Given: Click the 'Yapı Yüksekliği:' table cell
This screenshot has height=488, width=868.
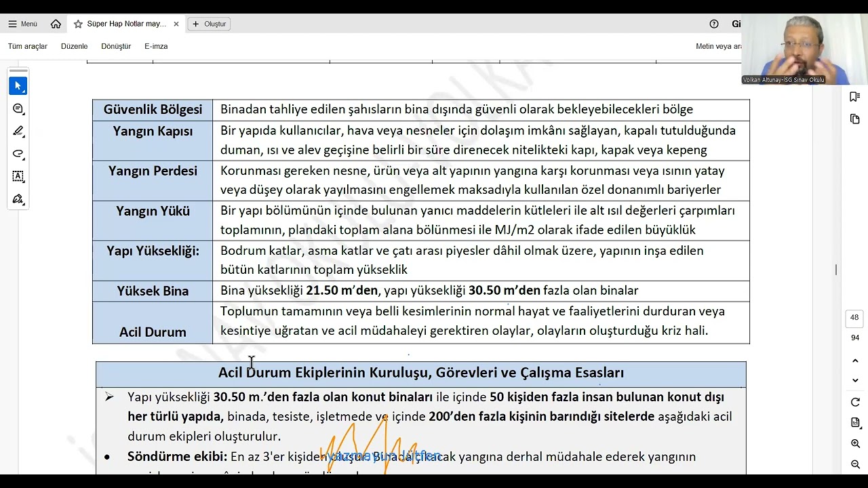Looking at the screenshot, I should (153, 260).
